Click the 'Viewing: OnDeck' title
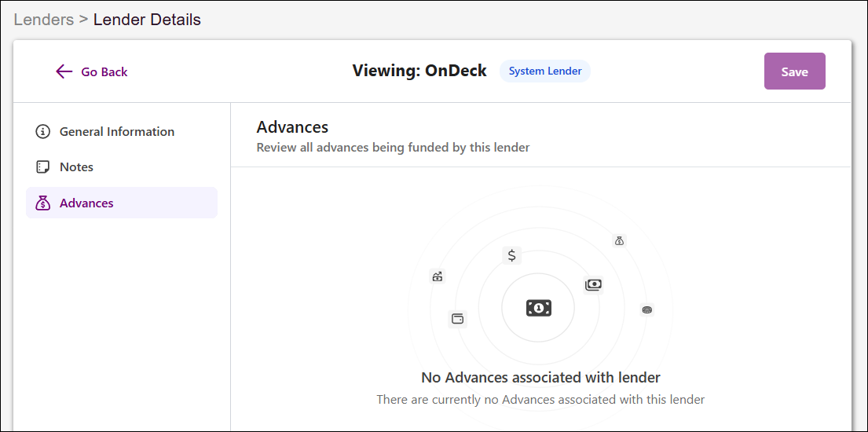 point(419,71)
